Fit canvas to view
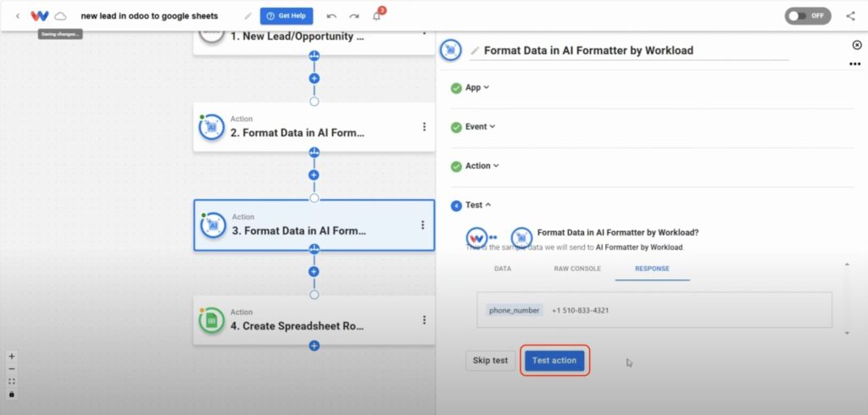 coord(12,381)
